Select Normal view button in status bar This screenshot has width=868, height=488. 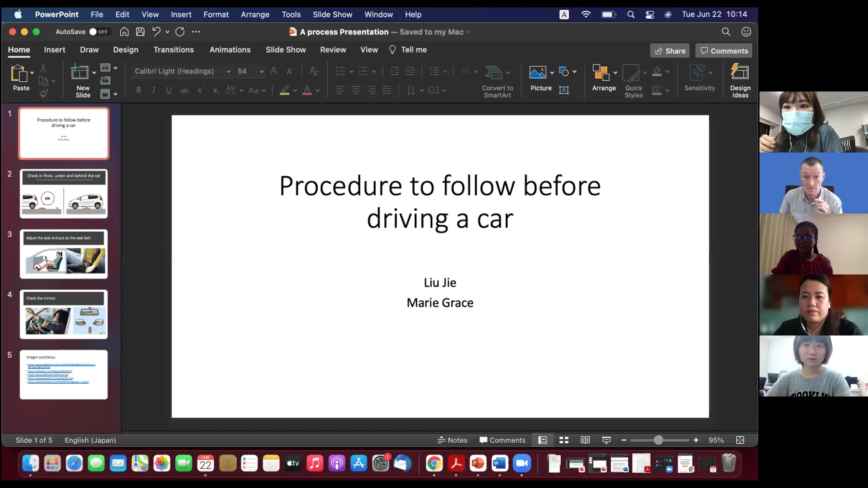coord(542,440)
